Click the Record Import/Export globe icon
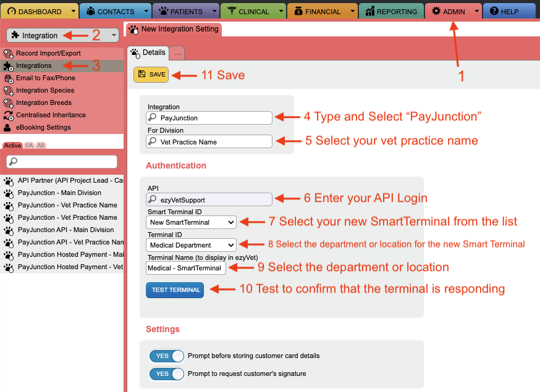This screenshot has width=540, height=392. click(7, 53)
